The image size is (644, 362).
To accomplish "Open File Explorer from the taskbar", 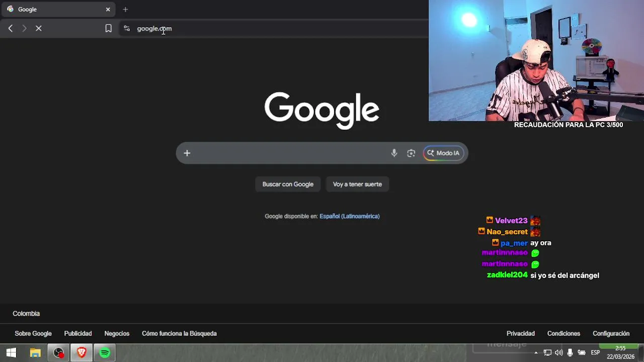I will 35,353.
